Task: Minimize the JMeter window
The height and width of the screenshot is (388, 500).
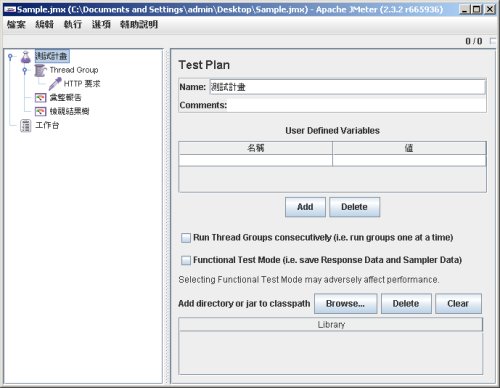Action: pos(465,9)
